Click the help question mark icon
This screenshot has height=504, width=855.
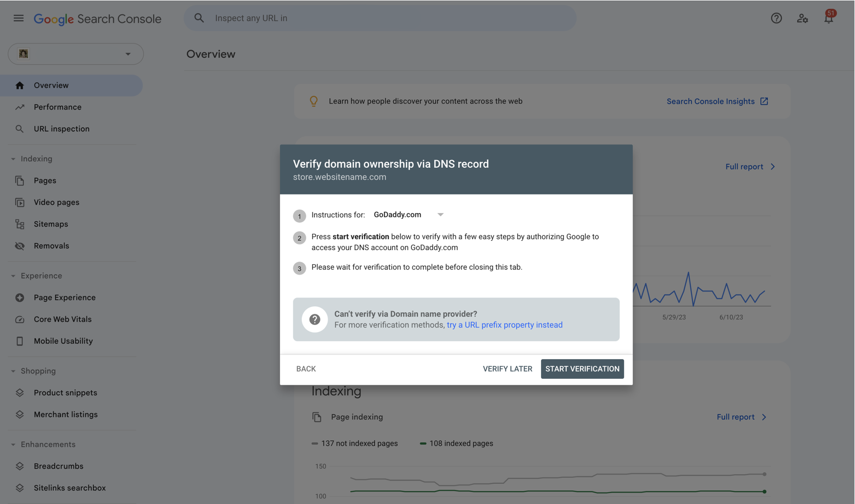point(776,18)
